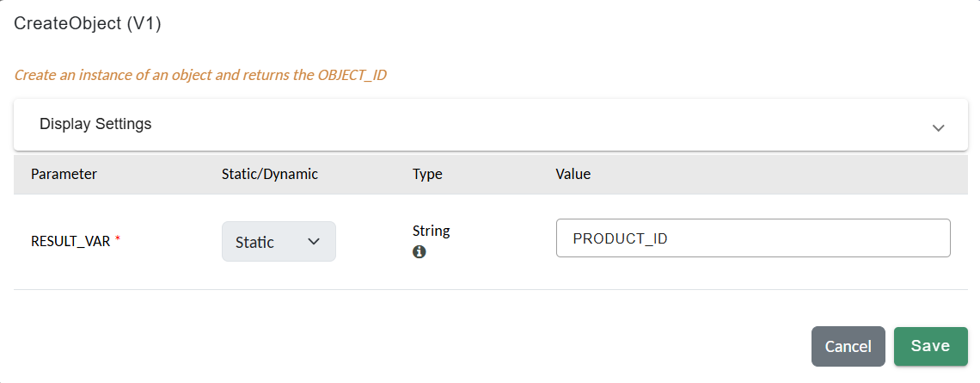Screen dimensions: 980x383
Task: Click the horizontal divider above the buttons
Action: click(x=490, y=289)
